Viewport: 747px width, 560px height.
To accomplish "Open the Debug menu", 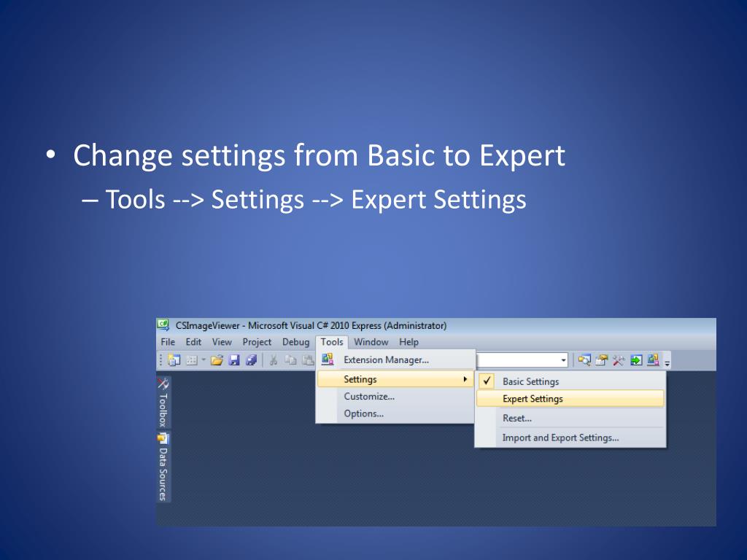I will [295, 342].
